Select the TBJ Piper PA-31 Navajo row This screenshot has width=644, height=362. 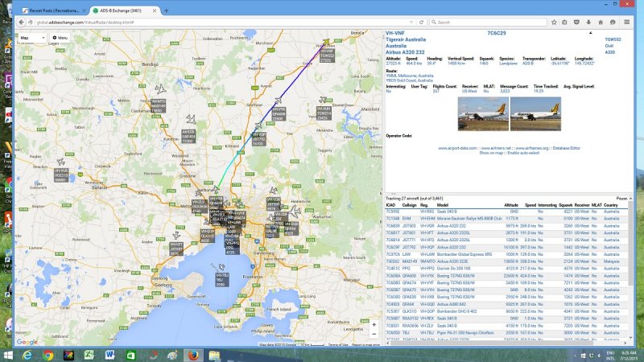pyautogui.click(x=506, y=333)
